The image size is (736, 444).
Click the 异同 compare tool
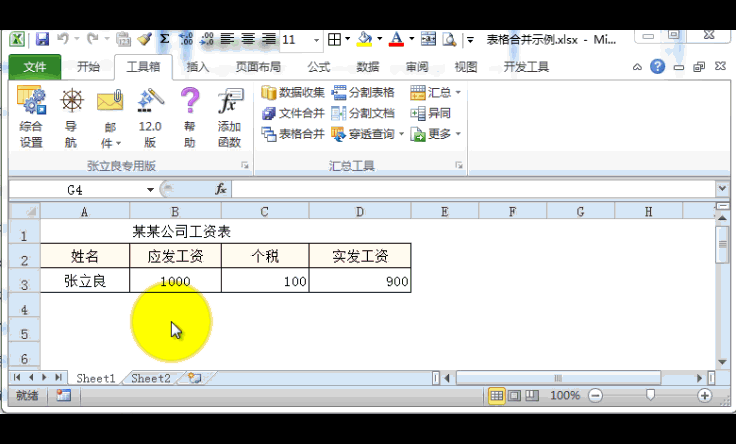tap(431, 113)
